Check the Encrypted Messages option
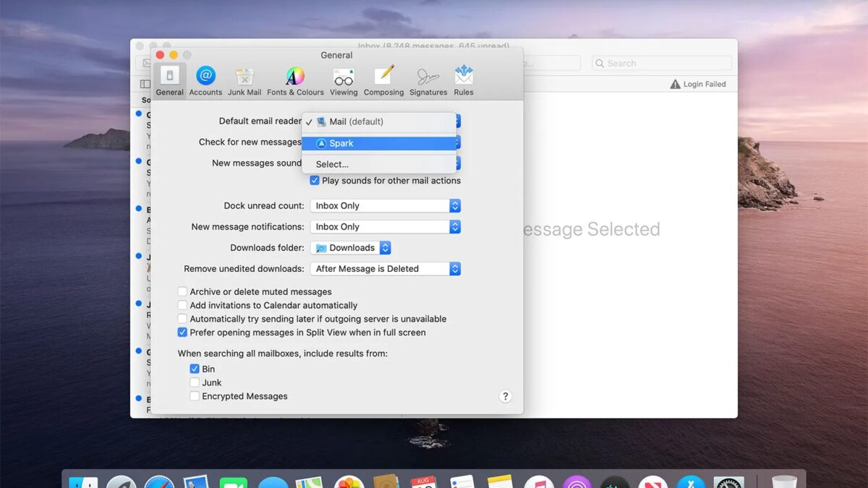868x488 pixels. click(195, 395)
